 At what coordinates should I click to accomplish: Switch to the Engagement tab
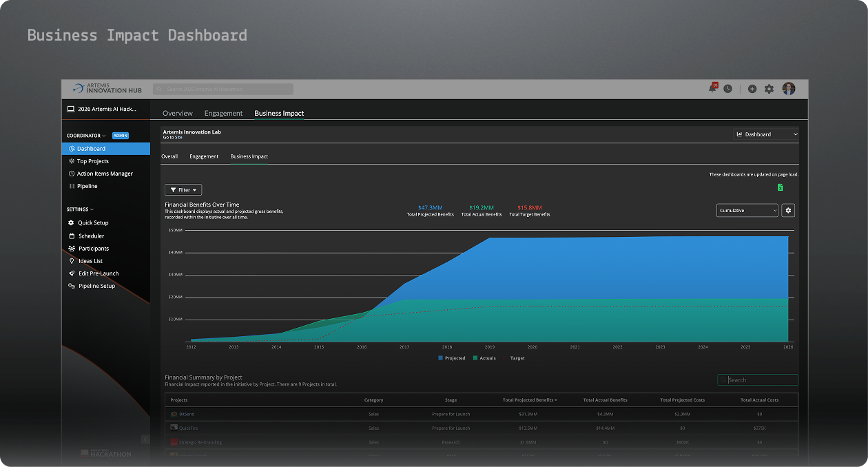(223, 113)
